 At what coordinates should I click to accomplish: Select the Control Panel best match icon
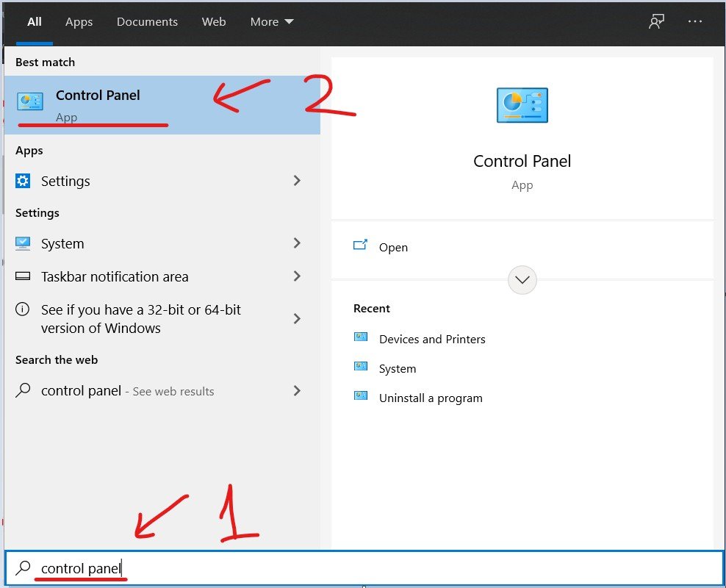30,101
